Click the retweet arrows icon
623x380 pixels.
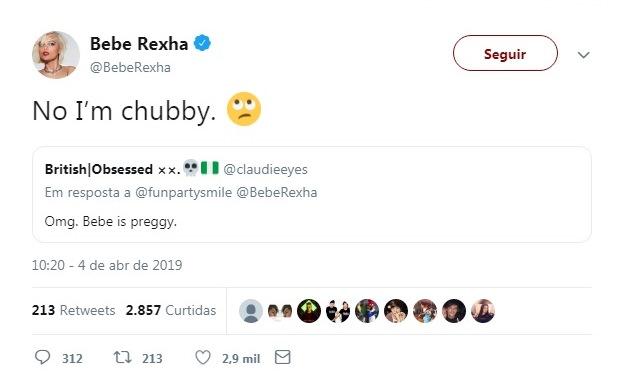click(x=122, y=357)
